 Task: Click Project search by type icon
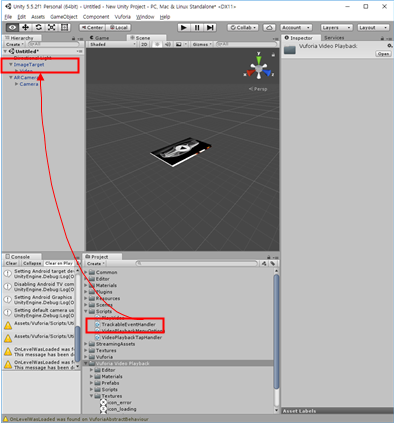point(264,263)
